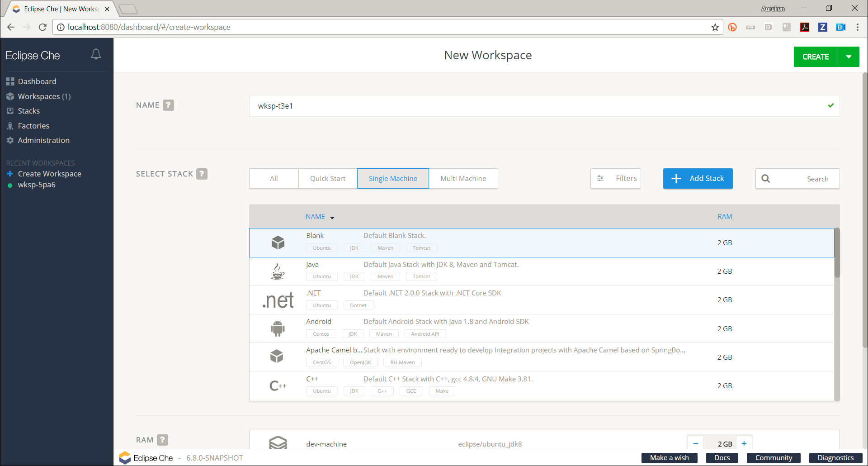Viewport: 868px width, 466px height.
Task: Click the Eclipse Che footer logo
Action: click(146, 458)
